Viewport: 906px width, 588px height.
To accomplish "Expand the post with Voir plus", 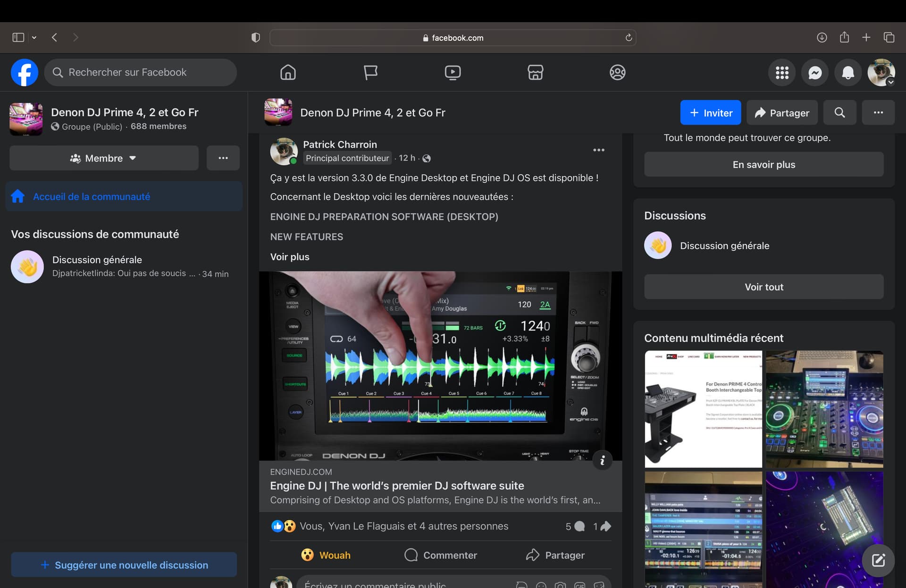I will point(290,257).
